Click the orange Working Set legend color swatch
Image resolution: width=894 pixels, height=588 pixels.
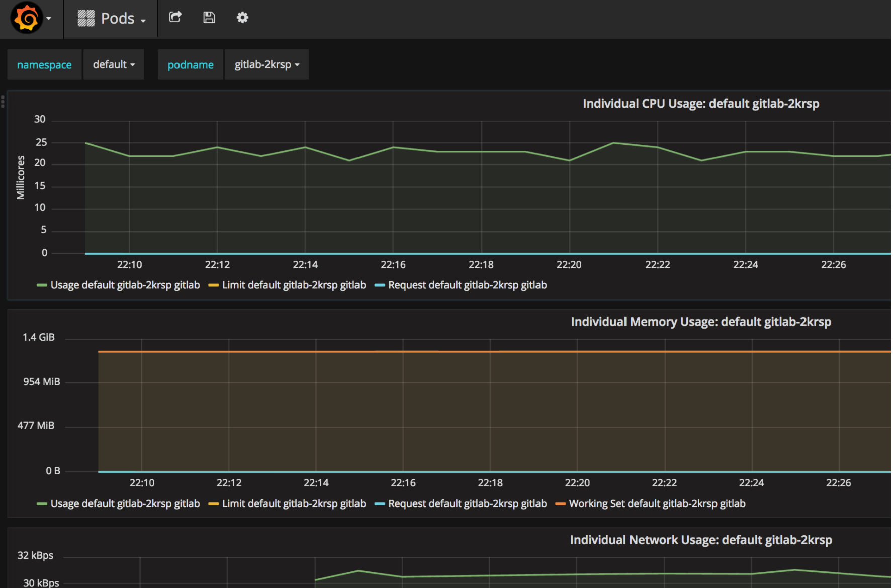(561, 504)
